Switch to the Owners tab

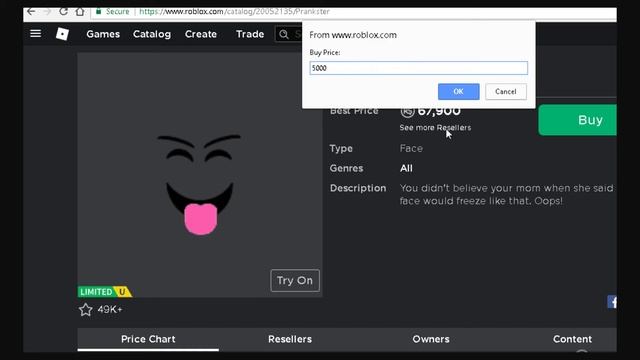[x=431, y=339]
